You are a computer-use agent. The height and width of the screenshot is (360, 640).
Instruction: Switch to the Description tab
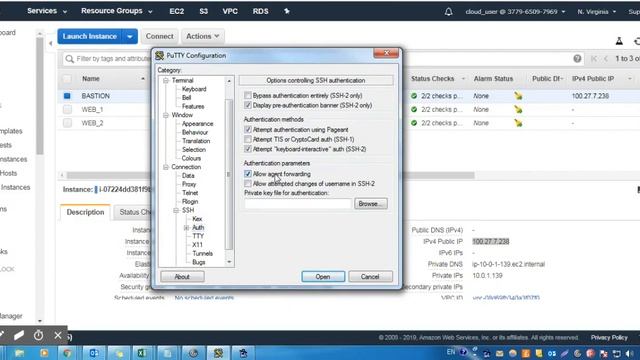(85, 212)
